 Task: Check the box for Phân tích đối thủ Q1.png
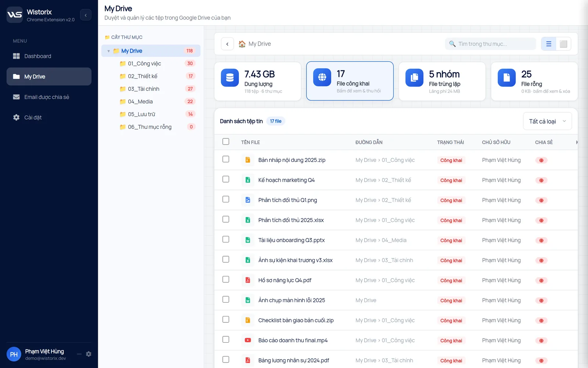226,199
